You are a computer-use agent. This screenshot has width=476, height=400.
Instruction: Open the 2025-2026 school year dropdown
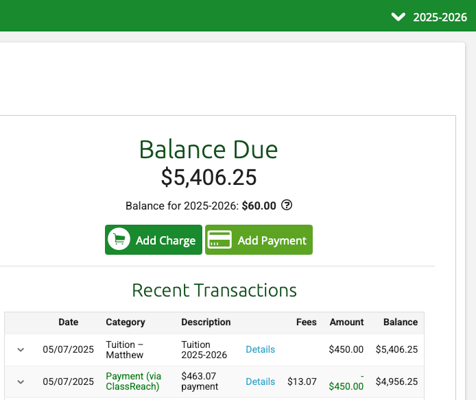pos(429,17)
